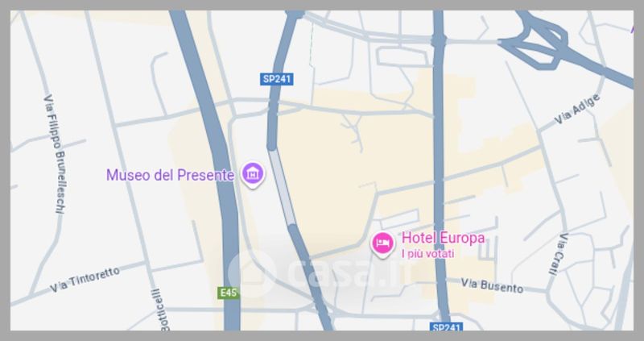The height and width of the screenshot is (341, 644).
Task: Click the casa.it watermark house logo
Action: click(x=252, y=274)
